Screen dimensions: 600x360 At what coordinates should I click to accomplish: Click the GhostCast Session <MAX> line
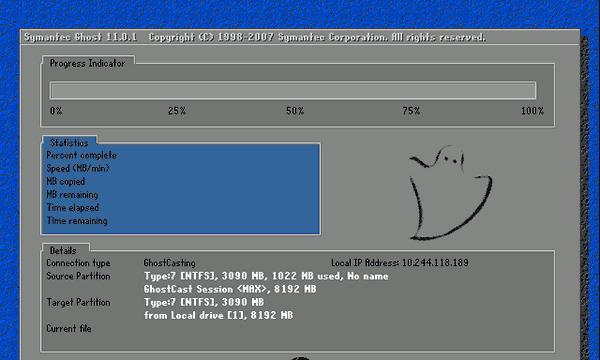click(x=230, y=289)
